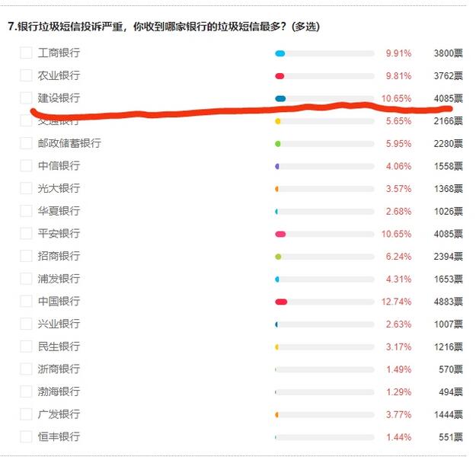Click the 工商银行 label text

pos(59,53)
